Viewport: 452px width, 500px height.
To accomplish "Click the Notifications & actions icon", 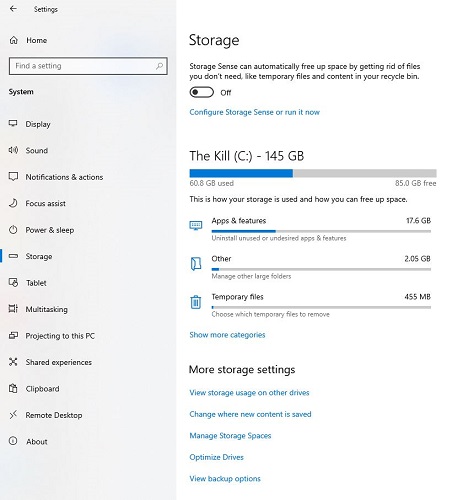I will pyautogui.click(x=13, y=177).
